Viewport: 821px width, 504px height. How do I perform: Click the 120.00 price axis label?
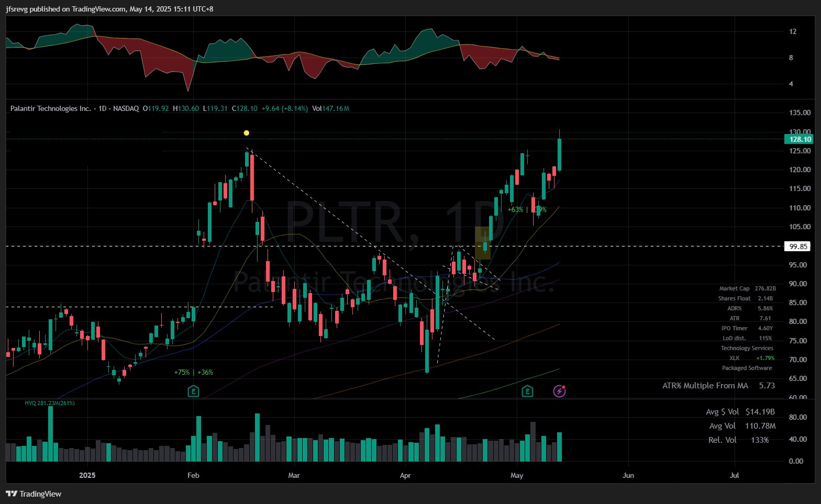click(800, 170)
